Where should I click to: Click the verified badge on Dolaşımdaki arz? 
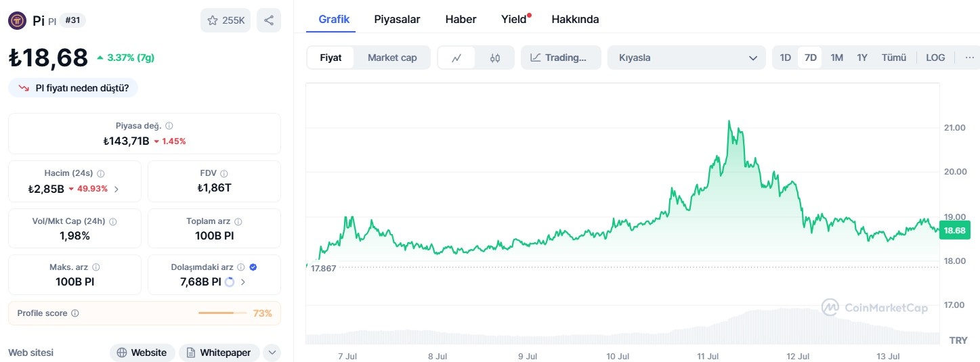253,267
